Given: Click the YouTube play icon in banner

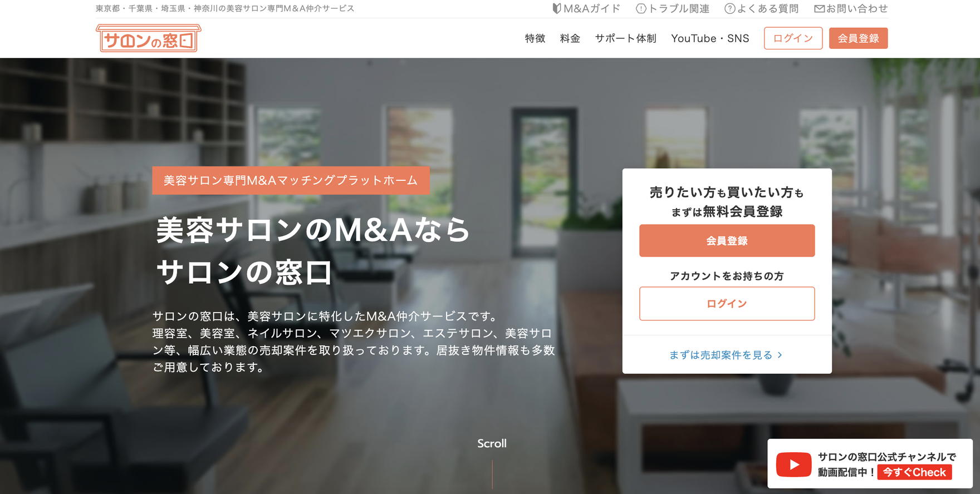Looking at the screenshot, I should point(793,465).
